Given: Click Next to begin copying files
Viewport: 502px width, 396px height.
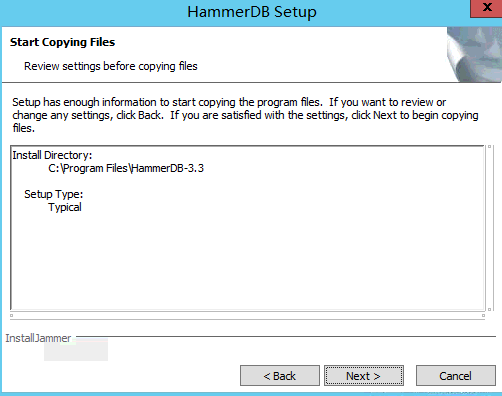Looking at the screenshot, I should click(364, 376).
